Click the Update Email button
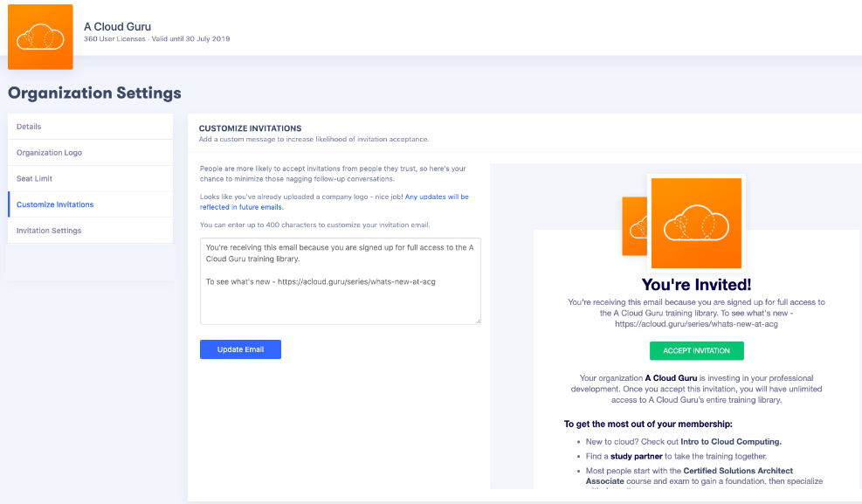This screenshot has height=504, width=862. pos(240,349)
